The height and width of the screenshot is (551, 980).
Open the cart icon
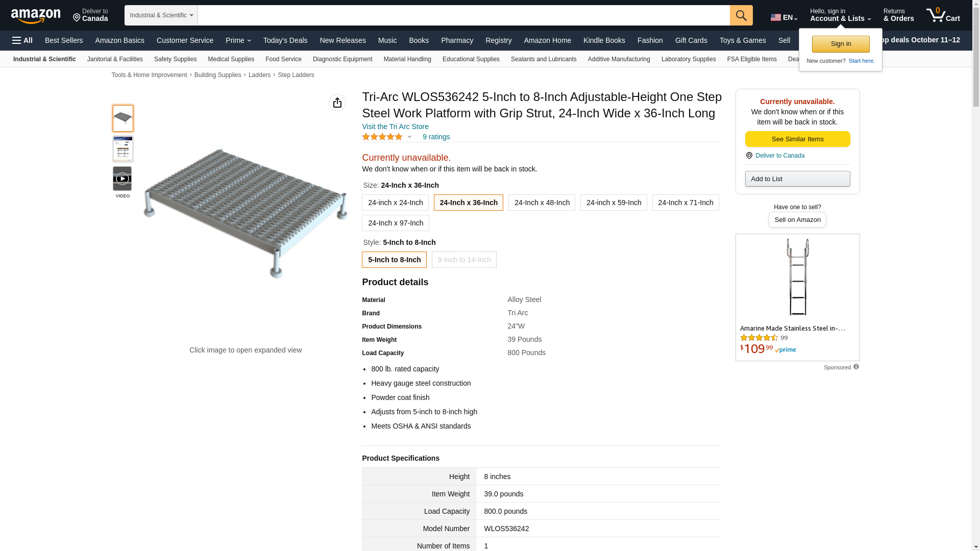[x=942, y=15]
